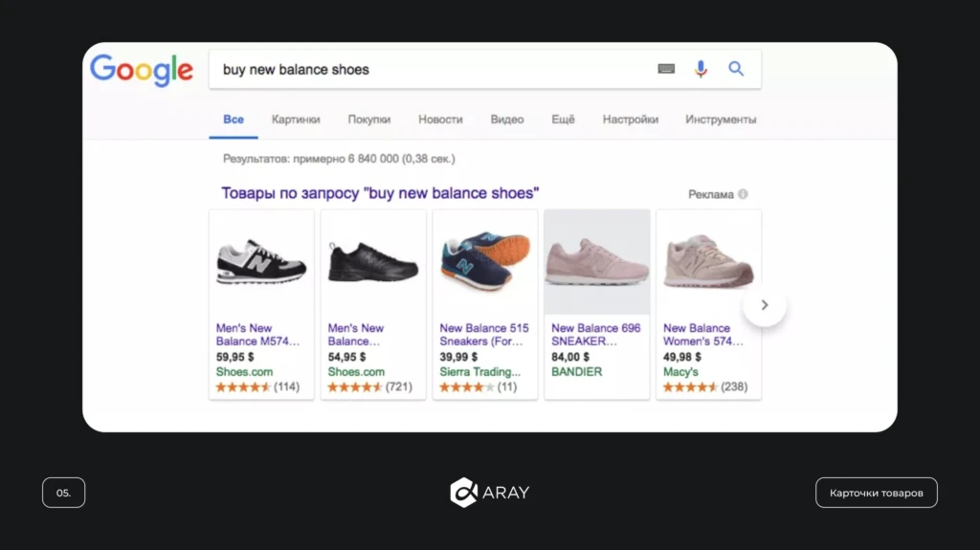Open the on-screen keyboard icon

(666, 69)
